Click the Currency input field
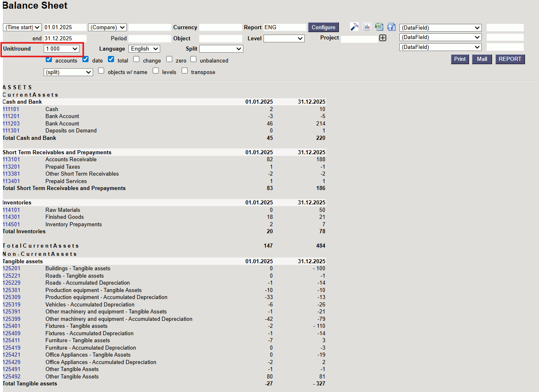The image size is (539, 392). 220,27
